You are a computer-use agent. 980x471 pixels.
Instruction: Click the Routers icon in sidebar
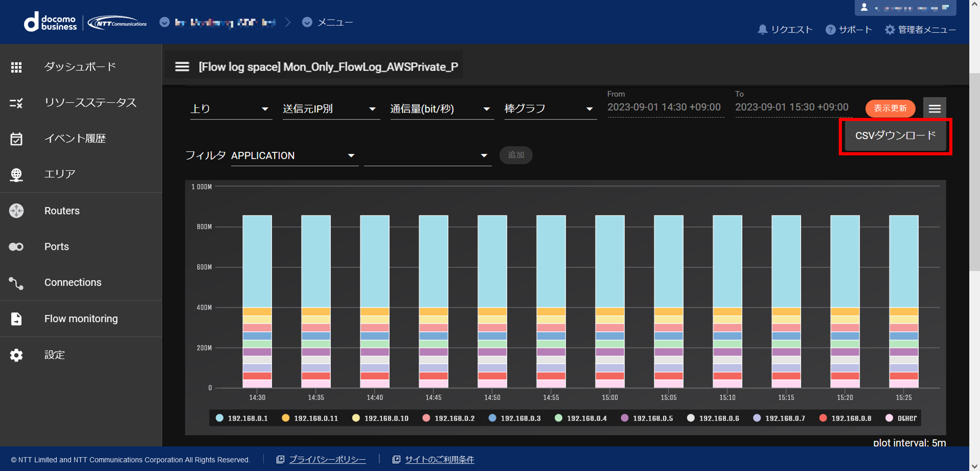click(16, 211)
